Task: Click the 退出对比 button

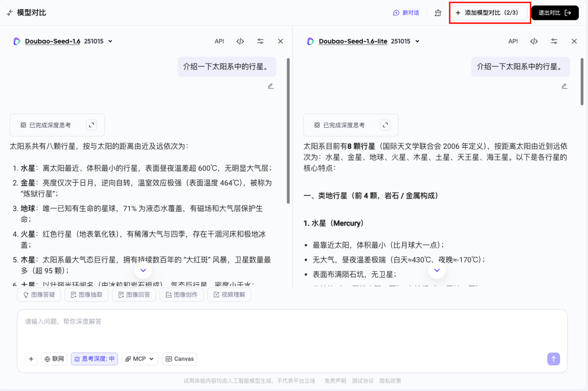Action: [x=555, y=13]
